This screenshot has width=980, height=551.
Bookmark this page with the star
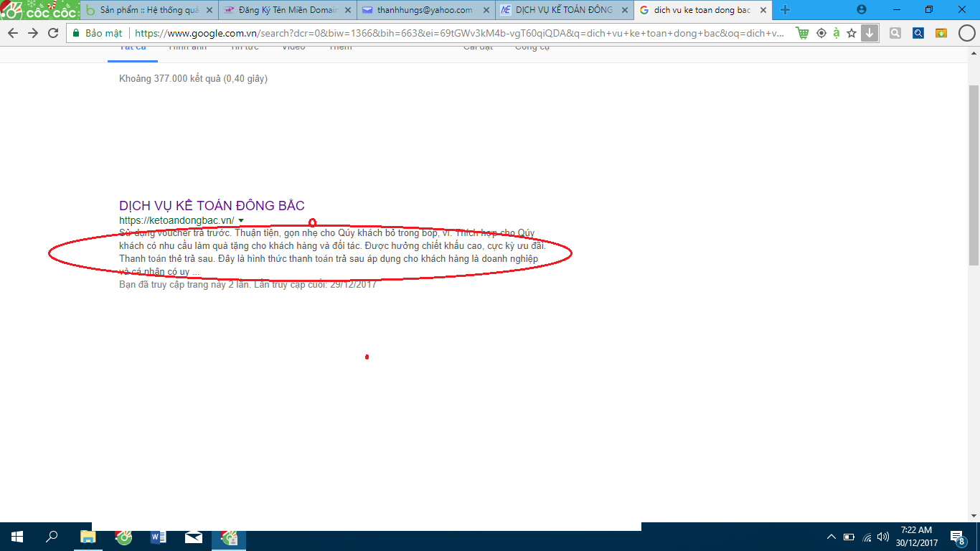[x=852, y=33]
